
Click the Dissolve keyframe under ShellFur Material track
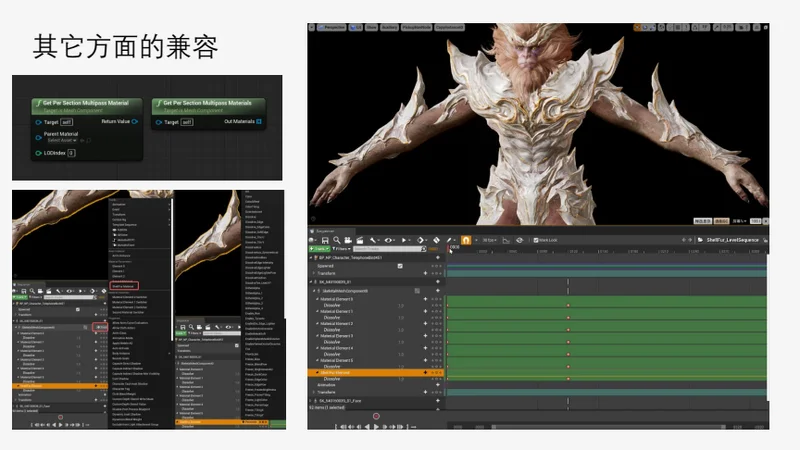(568, 379)
